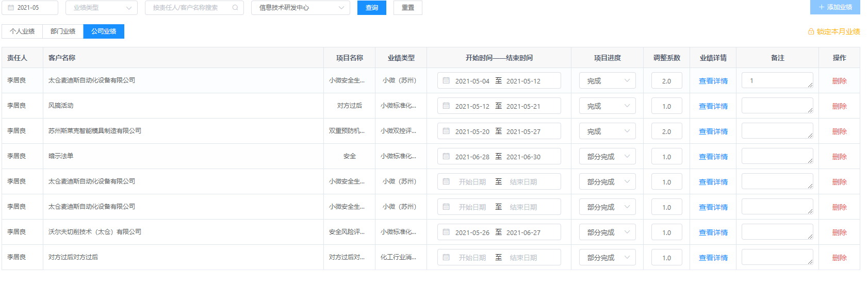Click 删除 in the 2021-05-04 row

(840, 81)
